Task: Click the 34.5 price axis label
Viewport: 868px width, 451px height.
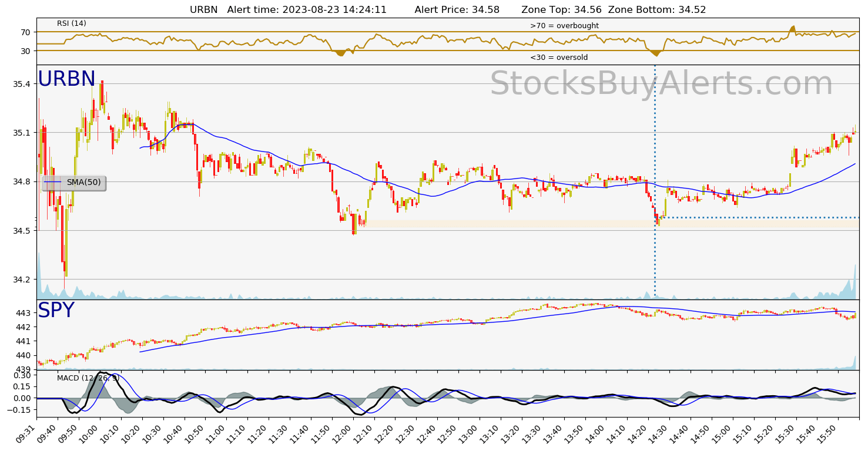Action: 21,231
